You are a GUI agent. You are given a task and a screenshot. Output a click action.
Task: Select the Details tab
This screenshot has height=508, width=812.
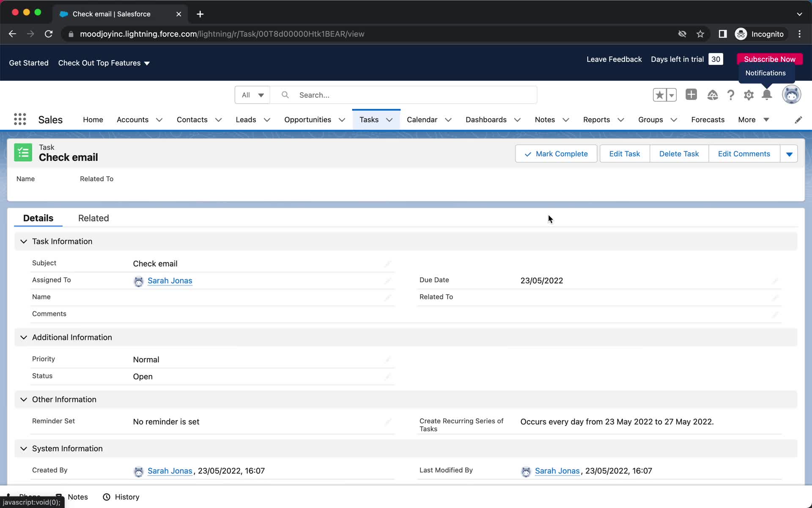point(38,218)
